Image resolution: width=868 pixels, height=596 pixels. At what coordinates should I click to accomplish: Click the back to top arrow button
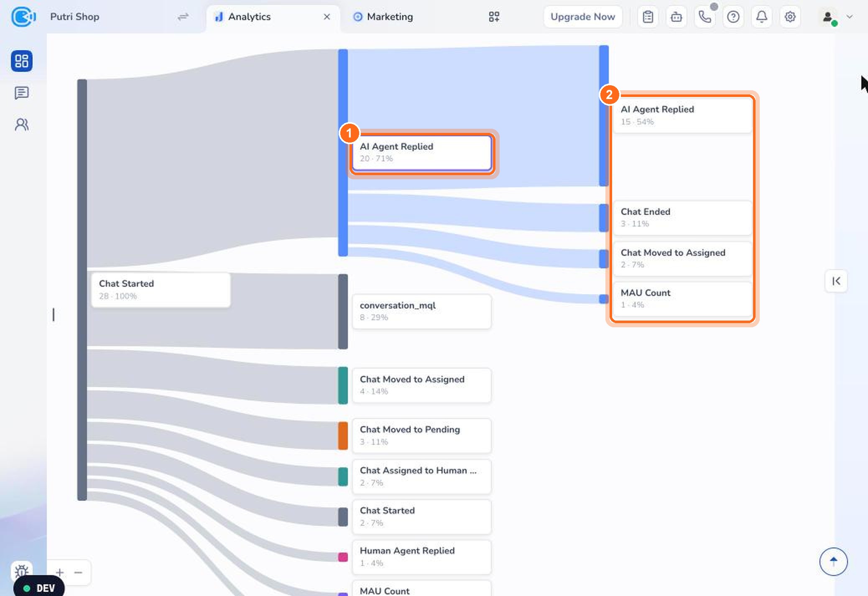(x=833, y=561)
